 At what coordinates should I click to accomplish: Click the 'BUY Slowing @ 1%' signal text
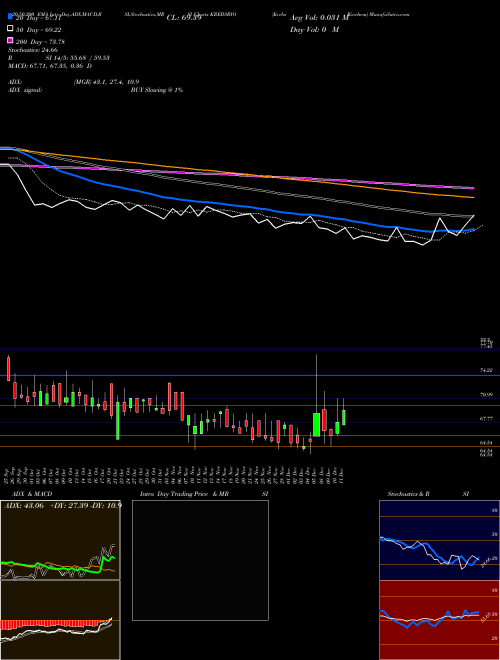pyautogui.click(x=157, y=90)
